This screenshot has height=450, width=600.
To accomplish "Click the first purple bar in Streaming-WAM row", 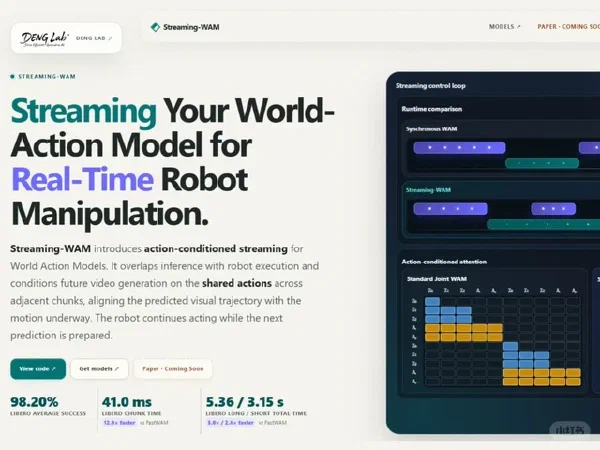I will (x=450, y=209).
